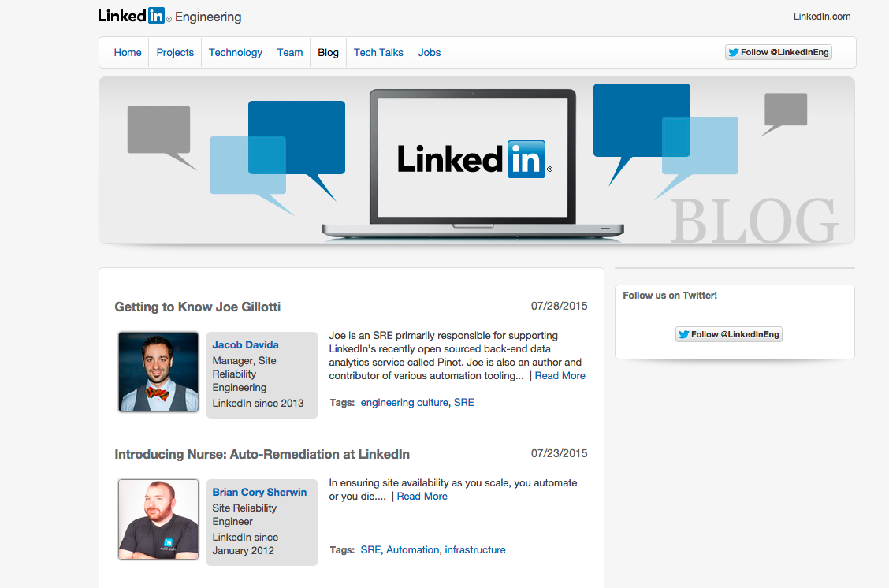Screen dimensions: 889x588
Task: Open Brian Cory Sherwin's profile photo
Action: 158,519
